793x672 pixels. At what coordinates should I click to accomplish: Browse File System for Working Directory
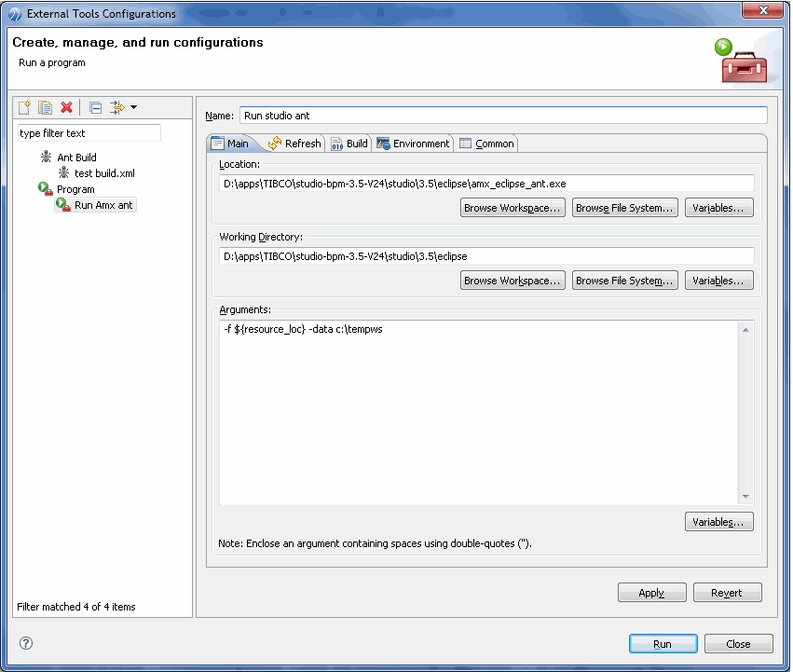pos(624,281)
